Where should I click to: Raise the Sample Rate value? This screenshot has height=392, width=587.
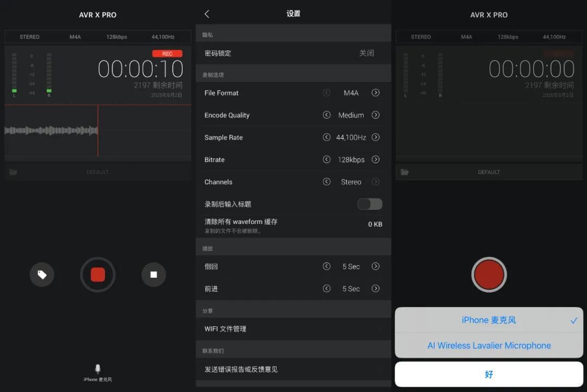coord(376,137)
